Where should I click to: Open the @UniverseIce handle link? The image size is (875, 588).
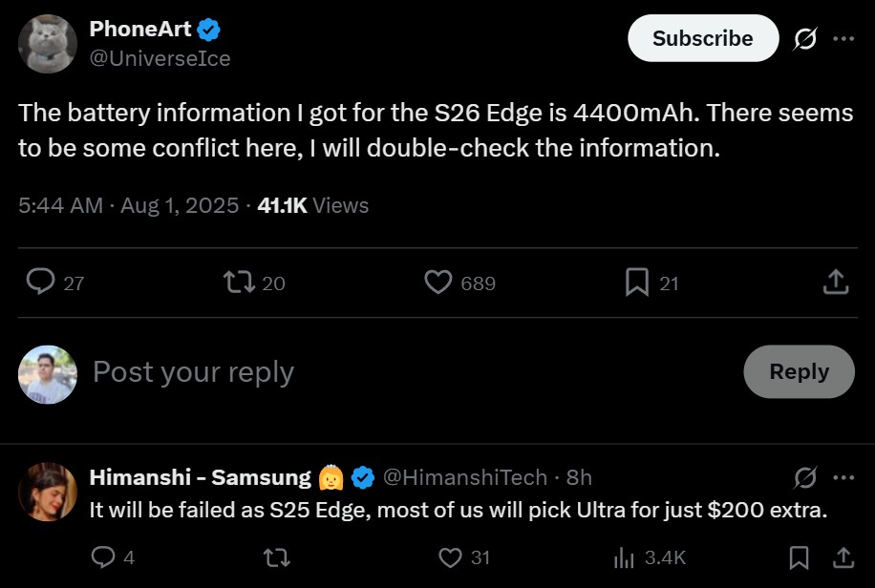pyautogui.click(x=160, y=58)
